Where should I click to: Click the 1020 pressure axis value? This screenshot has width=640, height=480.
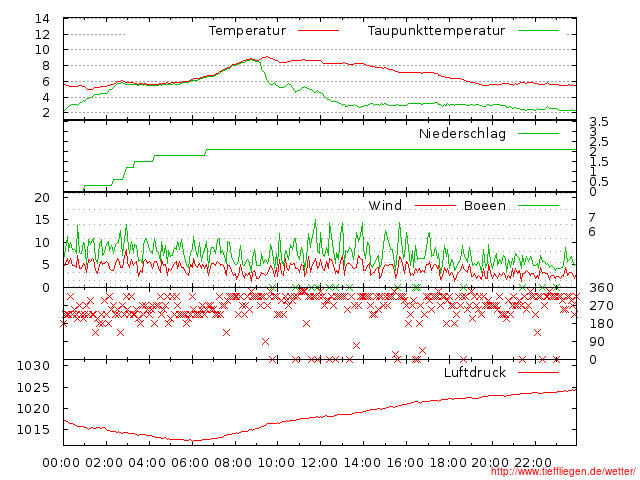tap(33, 409)
